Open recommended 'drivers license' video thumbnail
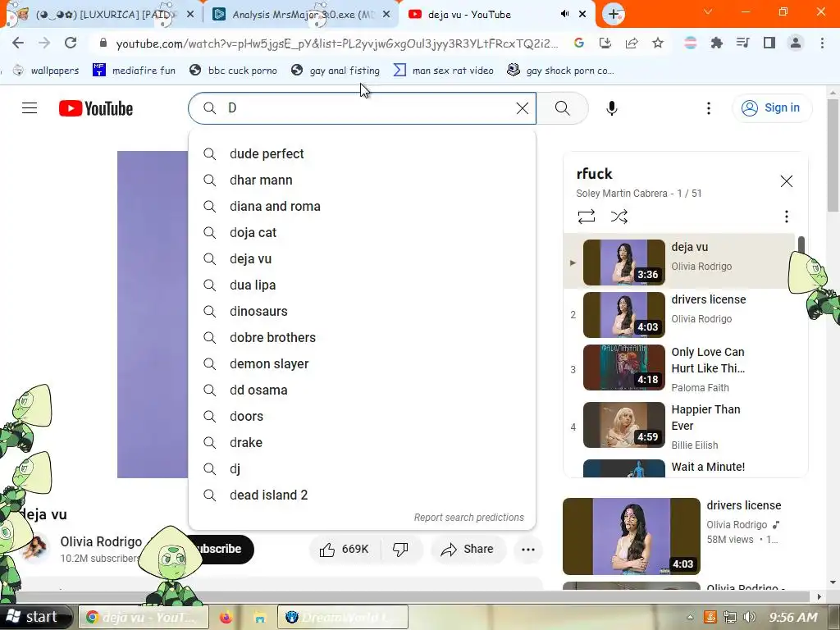 632,536
